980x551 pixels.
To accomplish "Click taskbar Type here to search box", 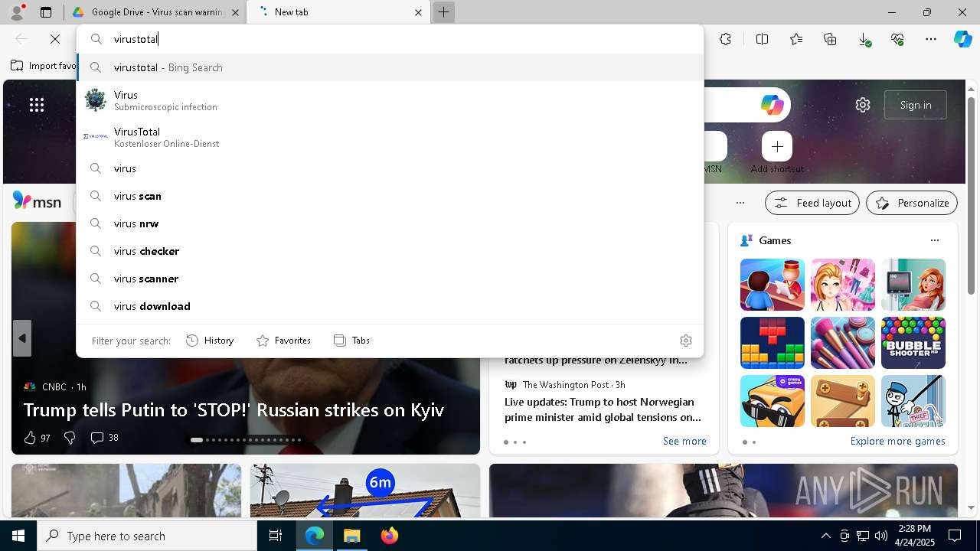I will click(147, 536).
